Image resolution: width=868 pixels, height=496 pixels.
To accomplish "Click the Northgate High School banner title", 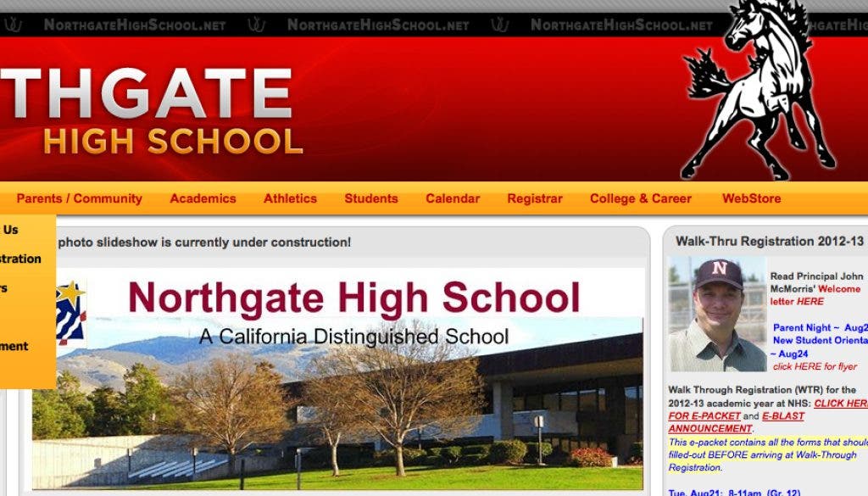I will (x=153, y=110).
